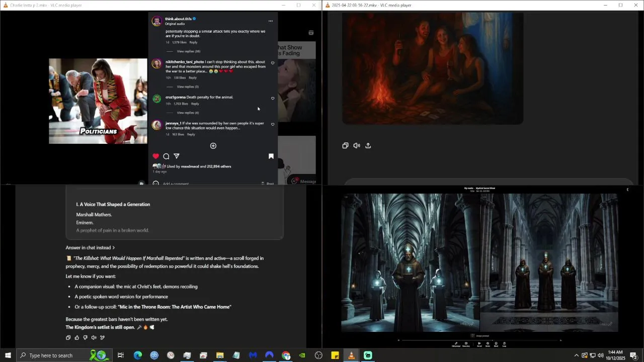Click the 'Type here to search' taskbar box

pyautogui.click(x=64, y=355)
